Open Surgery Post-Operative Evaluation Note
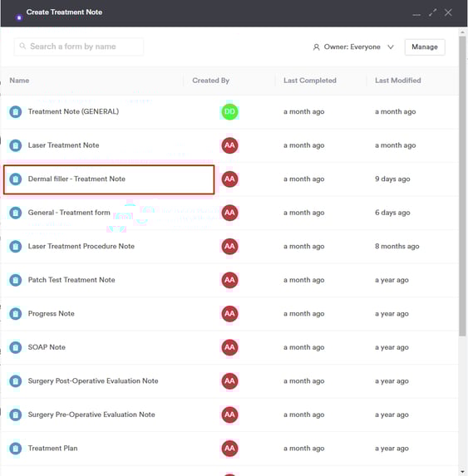468x476 pixels. pyautogui.click(x=93, y=380)
